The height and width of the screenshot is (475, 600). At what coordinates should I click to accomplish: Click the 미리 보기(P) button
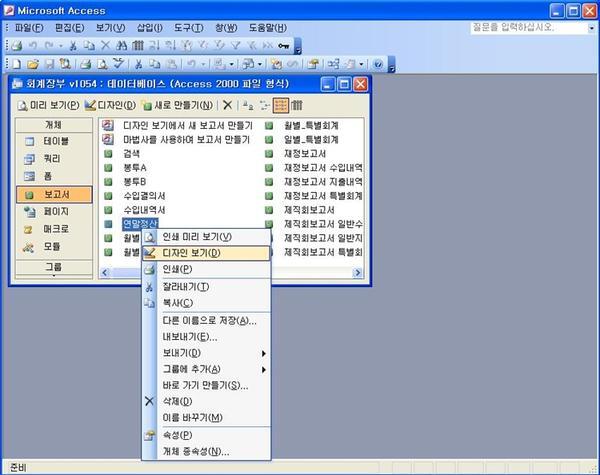point(49,105)
